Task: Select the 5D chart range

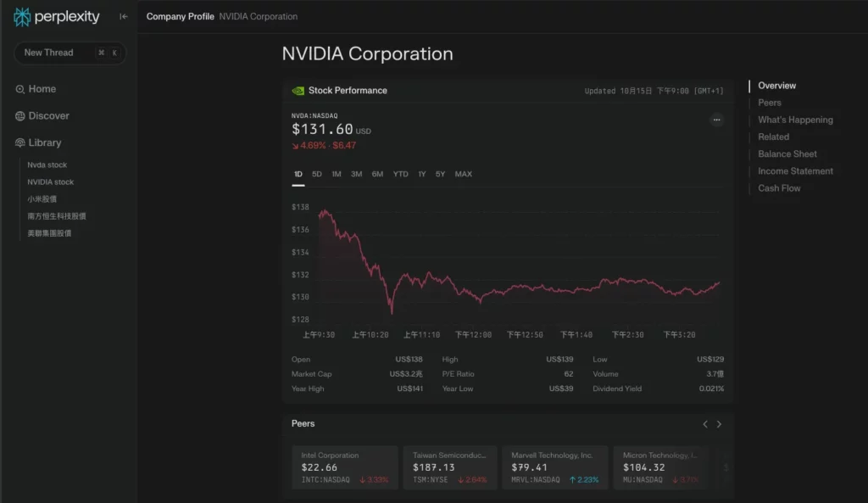Action: 317,174
